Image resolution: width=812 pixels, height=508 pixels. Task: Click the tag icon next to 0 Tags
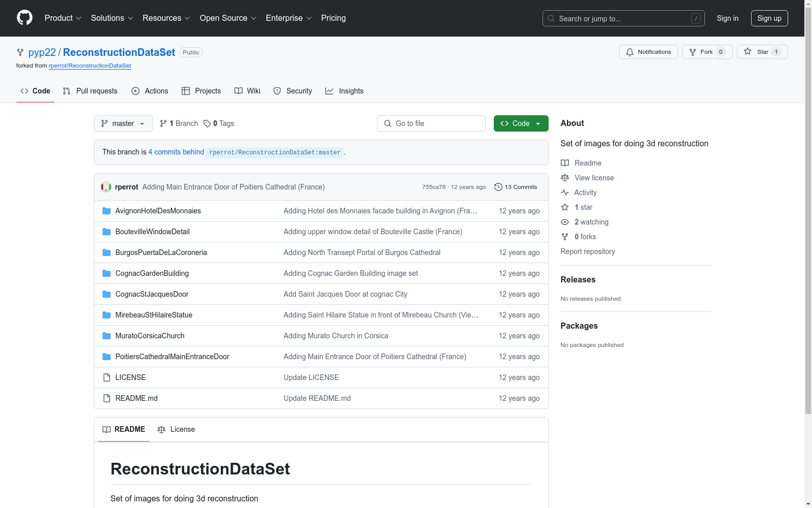pos(207,123)
